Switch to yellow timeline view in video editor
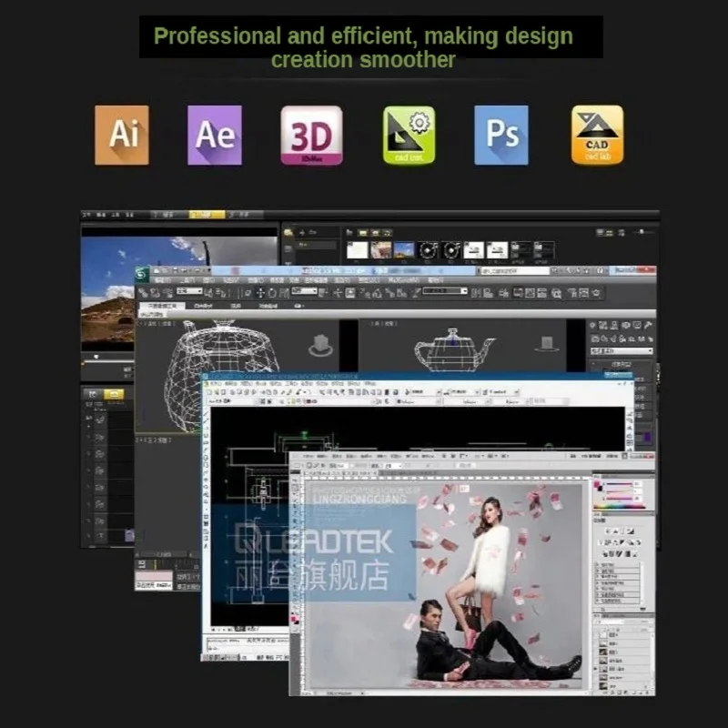The width and height of the screenshot is (728, 728). 114,394
